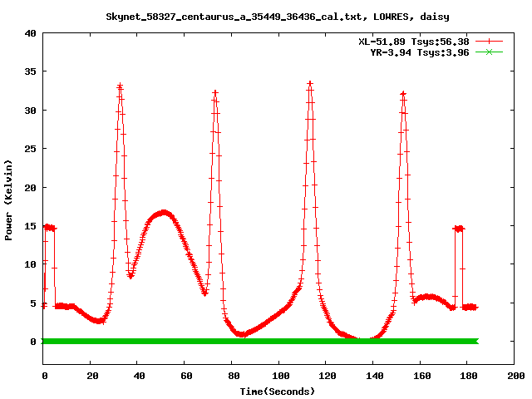Click the second red peak near 73 seconds
Screen dimensions: 532x399
pyautogui.click(x=215, y=92)
